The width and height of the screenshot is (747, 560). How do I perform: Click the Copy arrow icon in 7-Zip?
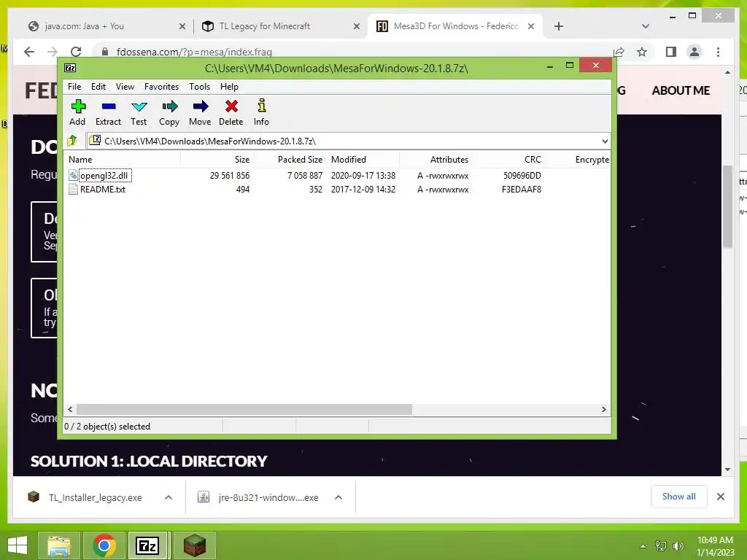coord(169,106)
